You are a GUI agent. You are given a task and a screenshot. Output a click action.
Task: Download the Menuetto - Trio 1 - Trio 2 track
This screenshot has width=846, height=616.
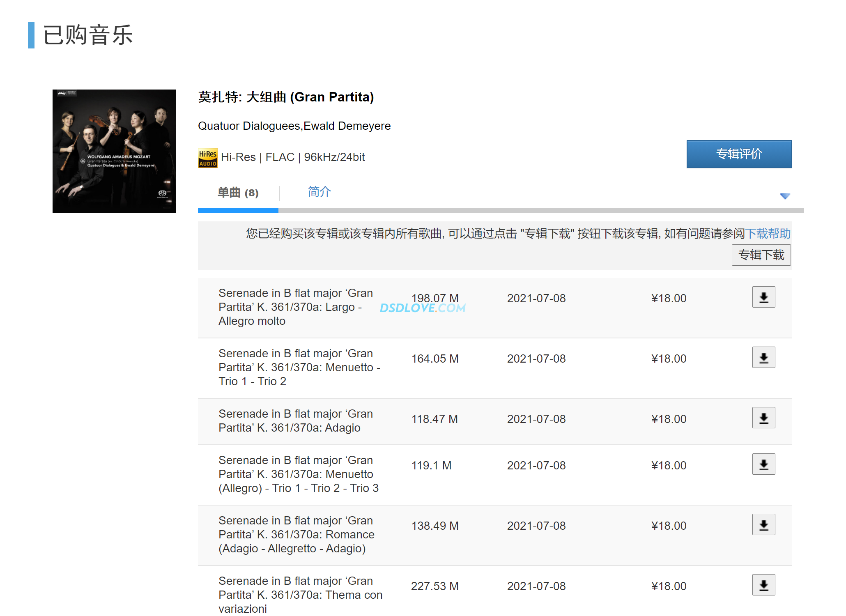[763, 357]
